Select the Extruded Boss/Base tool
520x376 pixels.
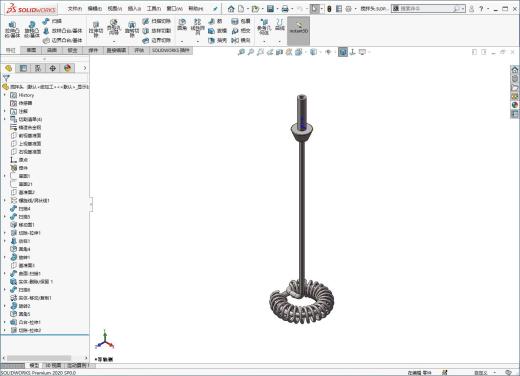coord(12,29)
